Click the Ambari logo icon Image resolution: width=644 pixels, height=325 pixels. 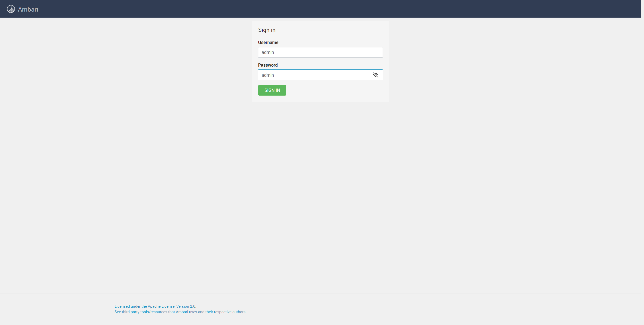[x=11, y=9]
